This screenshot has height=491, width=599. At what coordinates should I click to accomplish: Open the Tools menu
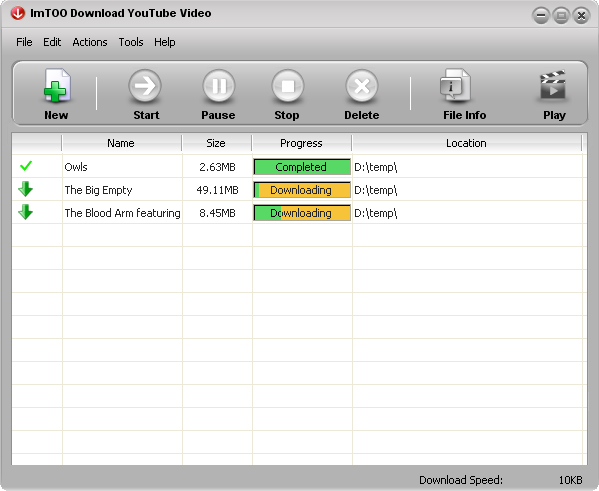tap(131, 42)
